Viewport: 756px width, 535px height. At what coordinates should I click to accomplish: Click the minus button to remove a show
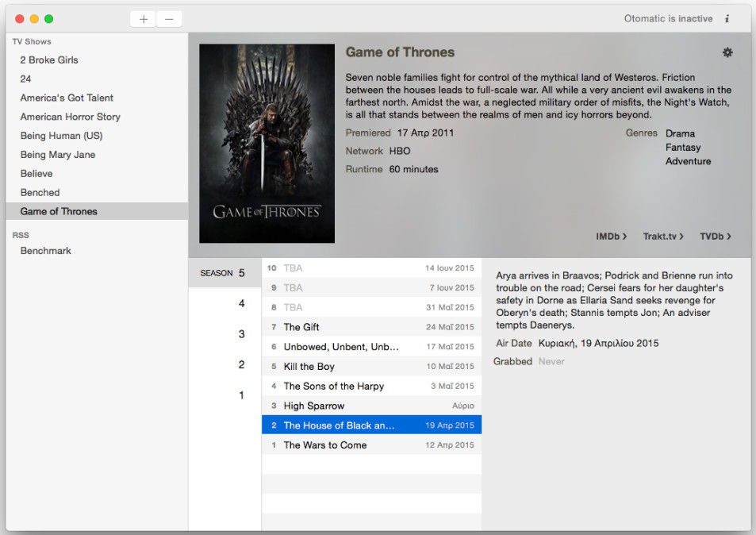[169, 19]
